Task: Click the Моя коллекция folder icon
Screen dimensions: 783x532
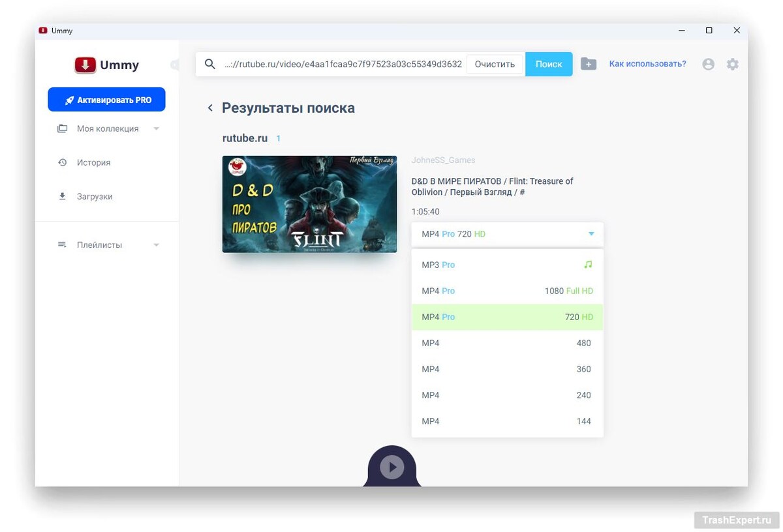Action: pos(62,128)
